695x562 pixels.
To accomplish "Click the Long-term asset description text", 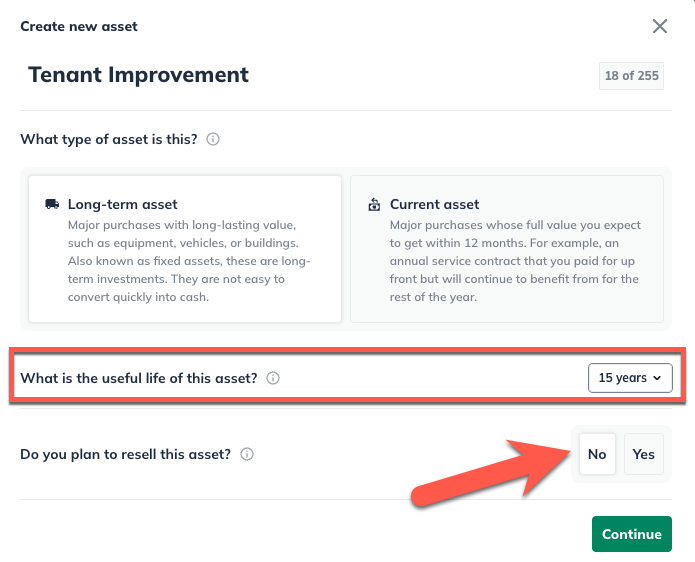I will tap(188, 261).
